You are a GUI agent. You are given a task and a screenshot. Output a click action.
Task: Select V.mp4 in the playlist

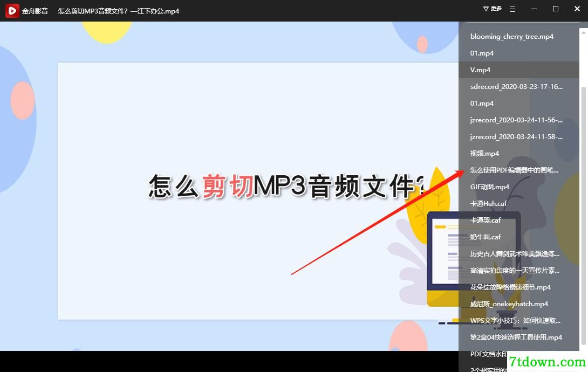click(519, 70)
